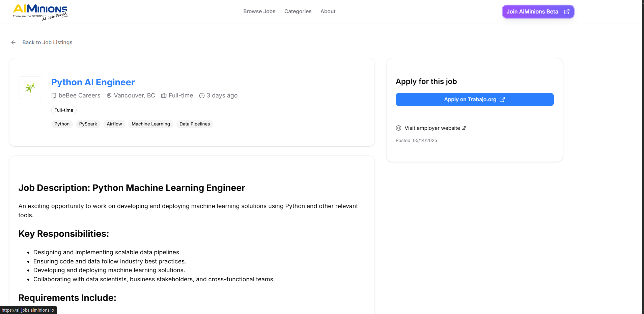This screenshot has height=314, width=644.
Task: Select the PySpark skill tag
Action: click(x=88, y=124)
